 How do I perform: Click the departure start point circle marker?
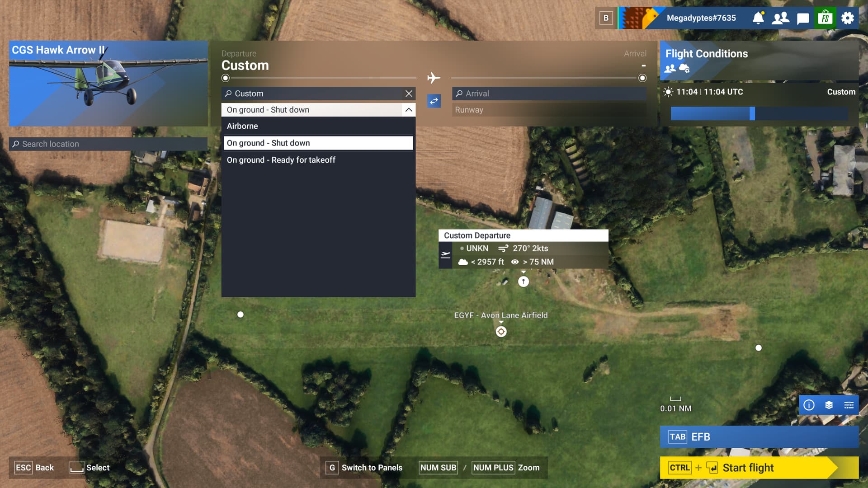coord(225,78)
